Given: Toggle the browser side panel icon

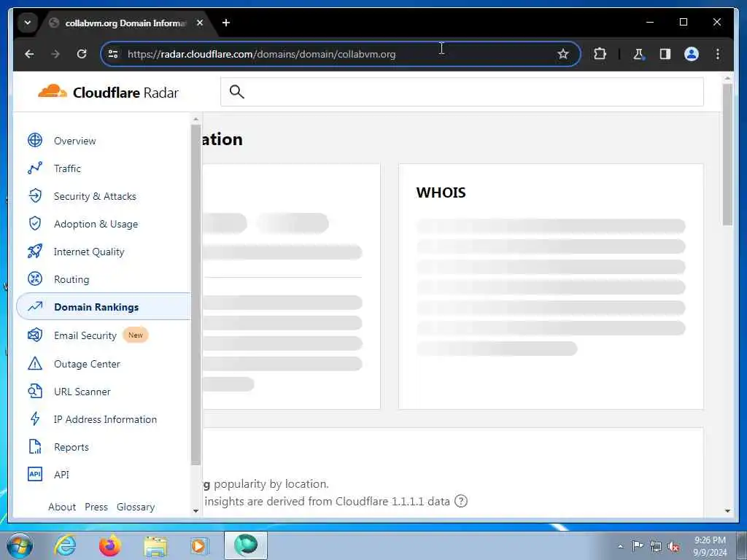Looking at the screenshot, I should 665,54.
